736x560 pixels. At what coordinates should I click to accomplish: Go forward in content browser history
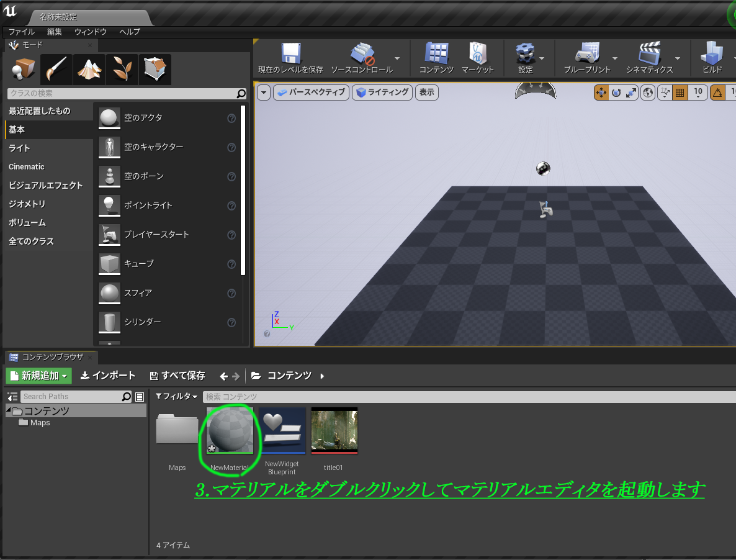click(236, 376)
